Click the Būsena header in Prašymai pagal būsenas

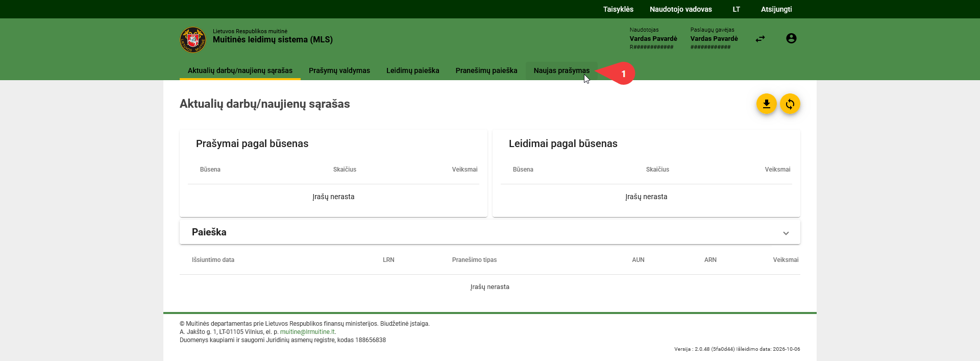tap(210, 170)
